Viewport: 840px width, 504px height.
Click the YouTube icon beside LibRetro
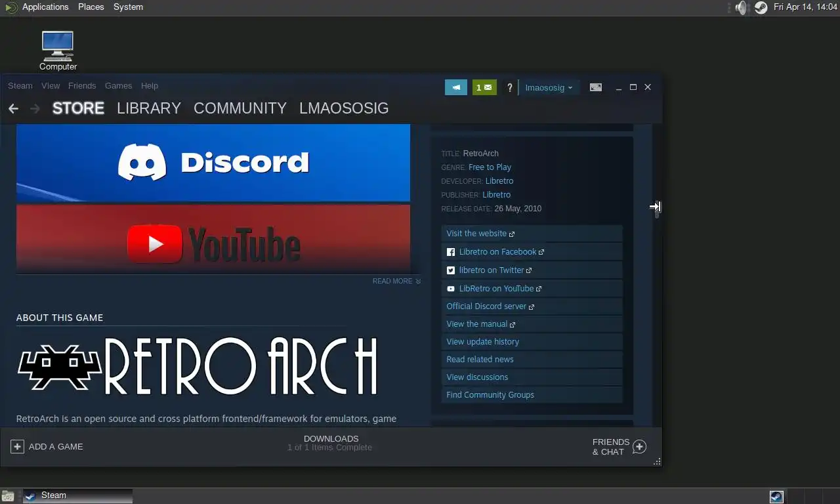pos(451,289)
